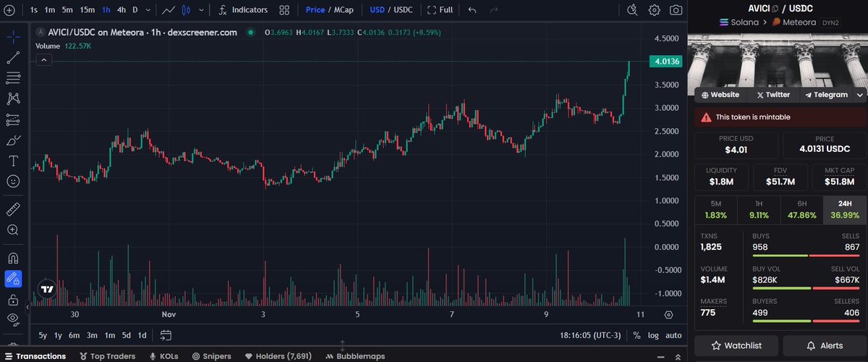The image size is (868, 362).
Task: Open the forecasting and measurement tools
Action: pyautogui.click(x=13, y=119)
